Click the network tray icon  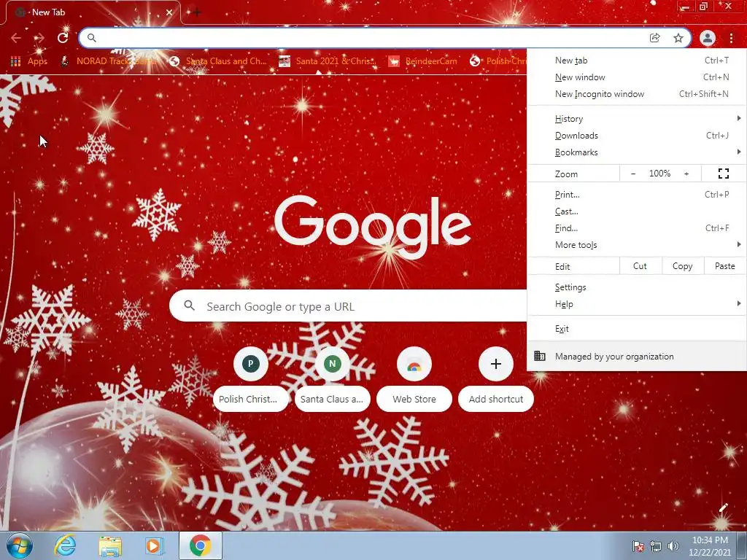(656, 546)
